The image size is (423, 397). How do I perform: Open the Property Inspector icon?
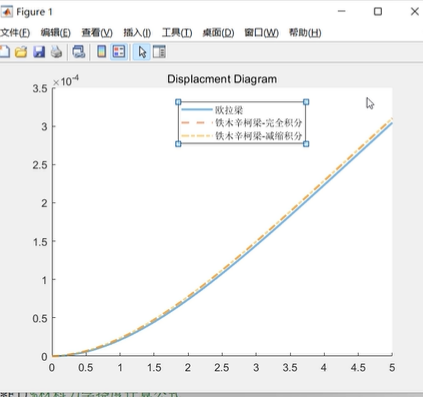tap(159, 52)
